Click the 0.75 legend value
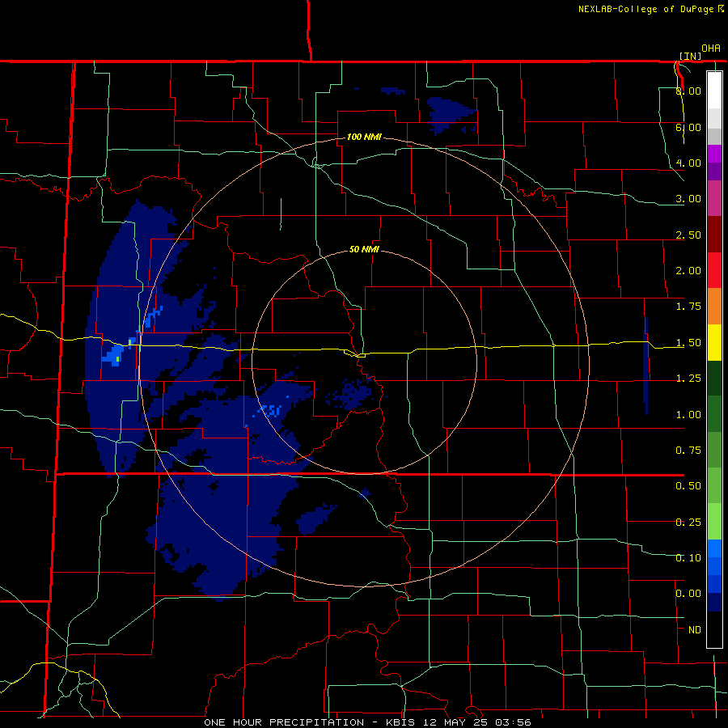Screen dimensions: 728x728 [x=688, y=451]
